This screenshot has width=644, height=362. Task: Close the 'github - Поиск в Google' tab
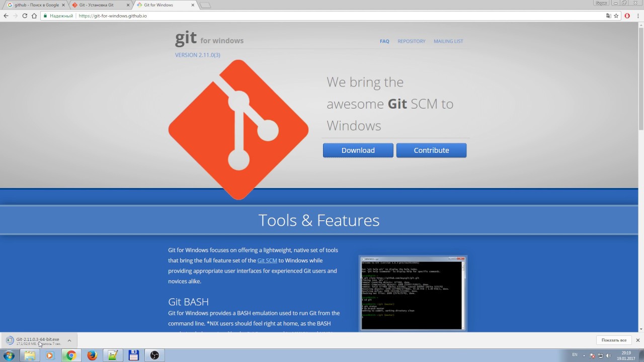coord(63,5)
